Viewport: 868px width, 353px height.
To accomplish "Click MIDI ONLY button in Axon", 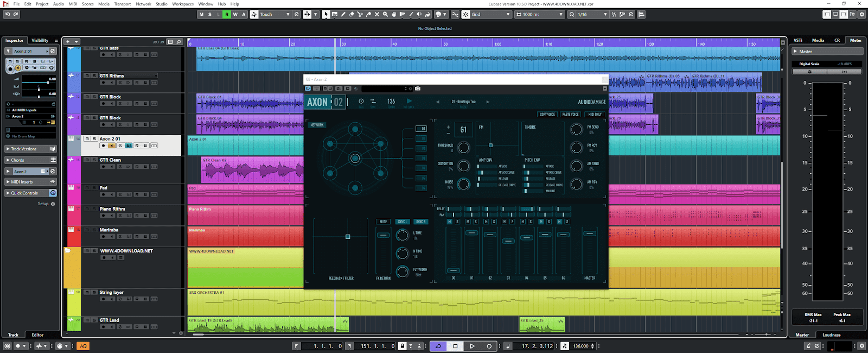I will click(x=595, y=115).
